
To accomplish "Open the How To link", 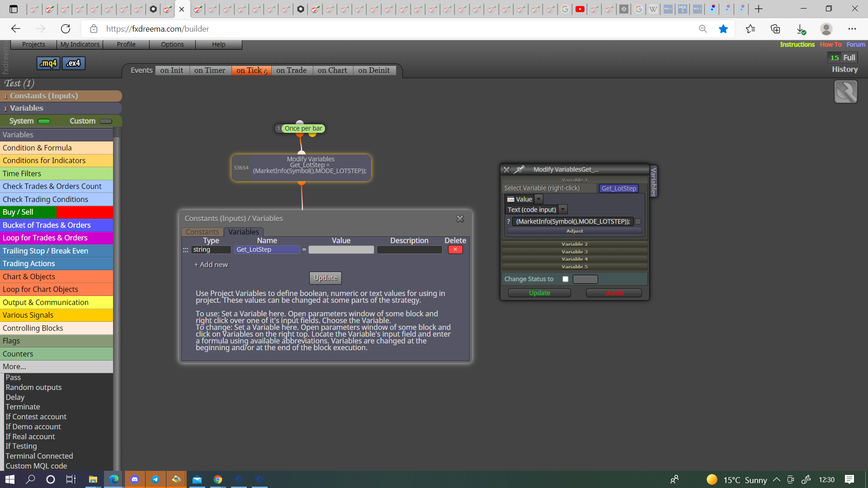I will point(830,44).
